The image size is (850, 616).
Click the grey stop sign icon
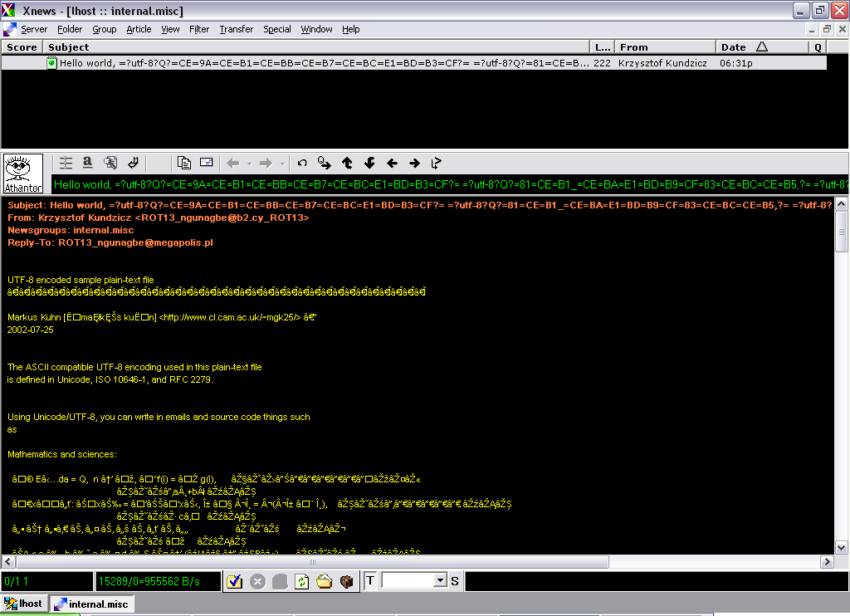point(280,582)
